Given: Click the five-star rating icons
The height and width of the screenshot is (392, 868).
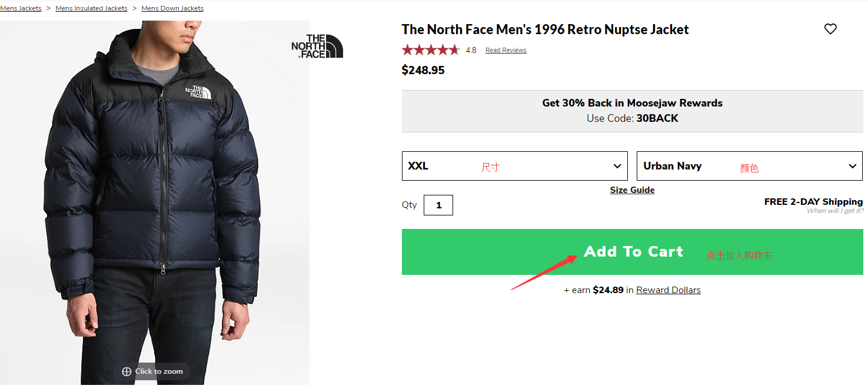Looking at the screenshot, I should click(x=430, y=50).
